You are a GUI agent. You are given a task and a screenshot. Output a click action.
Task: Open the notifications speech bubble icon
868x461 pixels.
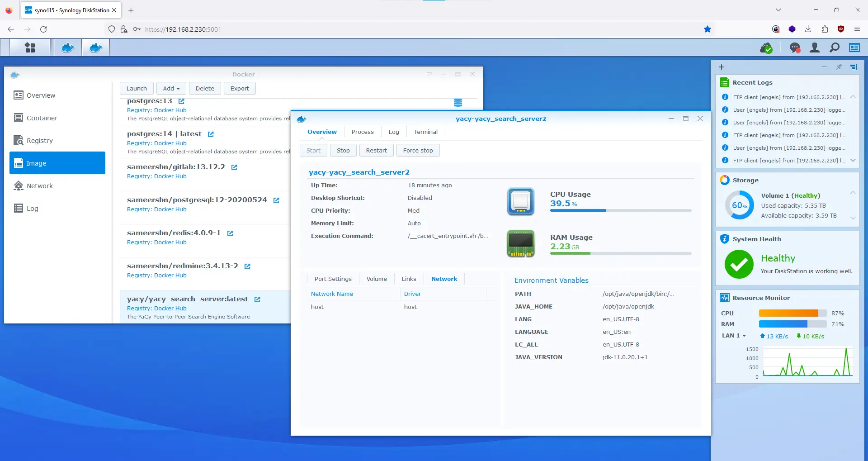tap(795, 48)
